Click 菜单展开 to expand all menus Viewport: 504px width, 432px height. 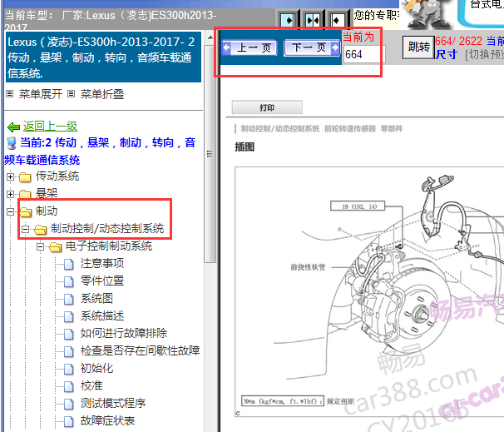40,94
